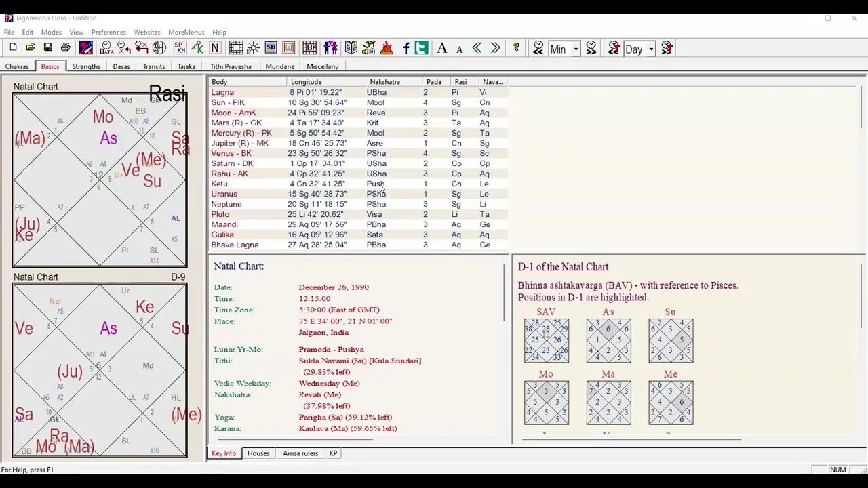This screenshot has width=868, height=488.
Task: Switch to the Mundane tab
Action: [x=280, y=66]
